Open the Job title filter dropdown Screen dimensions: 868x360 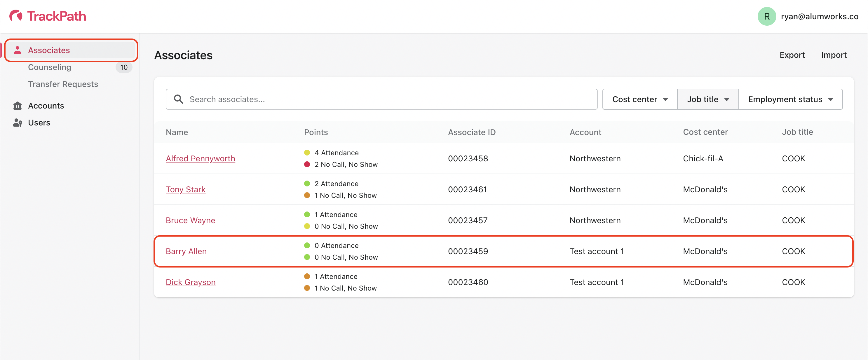(x=707, y=99)
